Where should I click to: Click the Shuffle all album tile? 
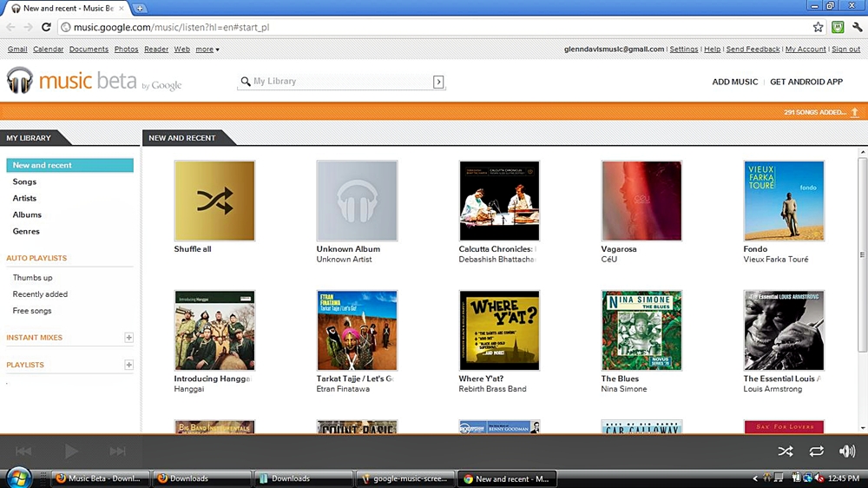pos(214,201)
